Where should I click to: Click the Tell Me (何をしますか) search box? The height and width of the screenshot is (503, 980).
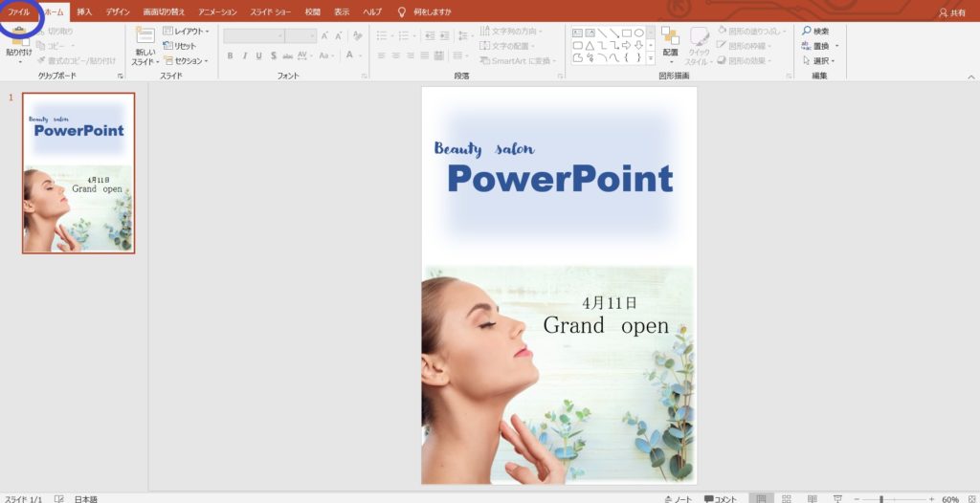(424, 11)
